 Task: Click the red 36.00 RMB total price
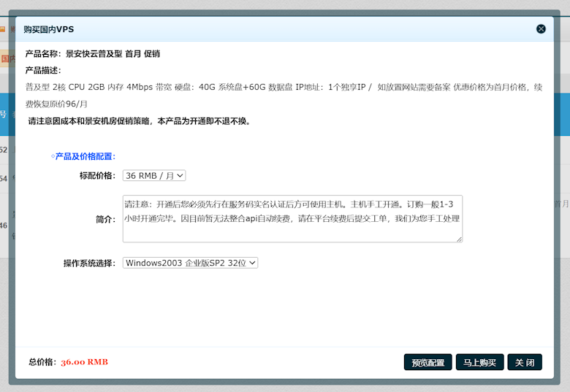[x=84, y=362]
